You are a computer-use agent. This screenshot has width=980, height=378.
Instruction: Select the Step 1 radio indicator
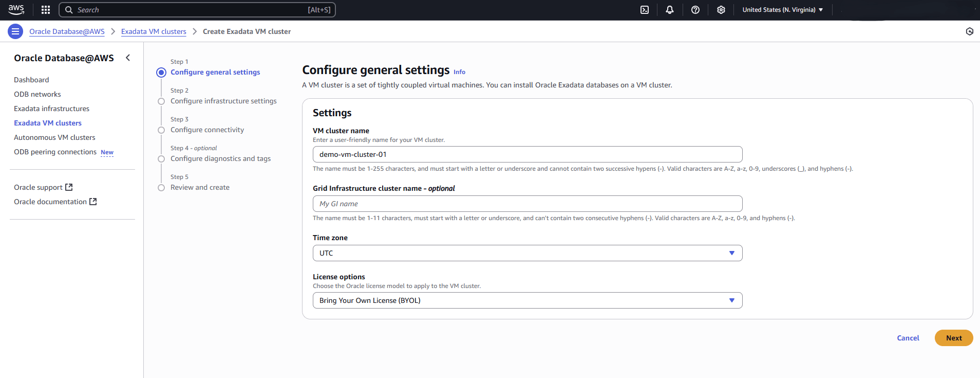(161, 73)
